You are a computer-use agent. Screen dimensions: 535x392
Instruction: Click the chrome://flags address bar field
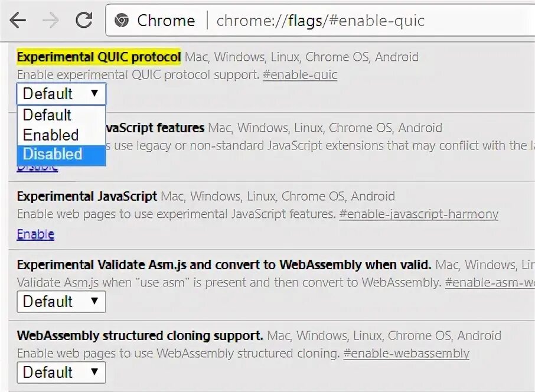pos(354,21)
